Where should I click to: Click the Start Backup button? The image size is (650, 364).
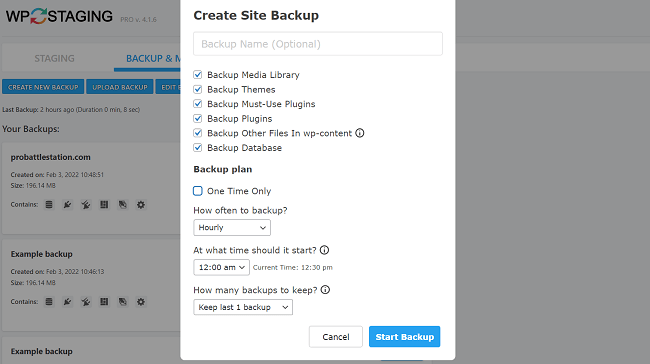pos(405,337)
